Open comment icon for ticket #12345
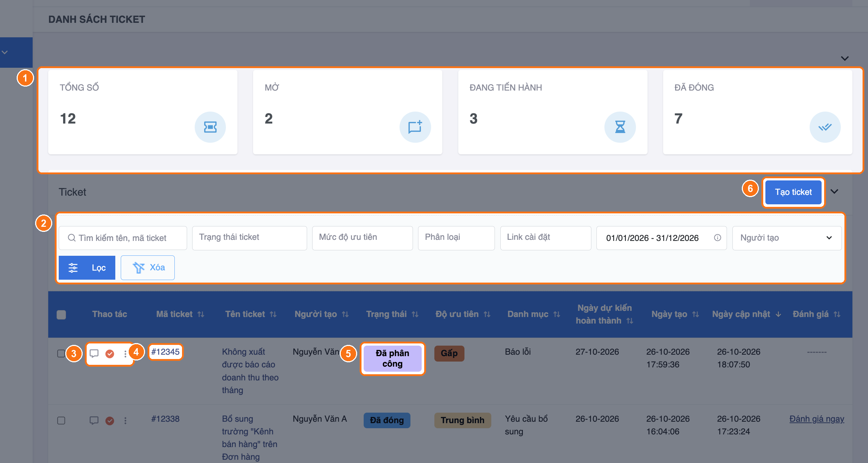The image size is (868, 463). pos(94,353)
